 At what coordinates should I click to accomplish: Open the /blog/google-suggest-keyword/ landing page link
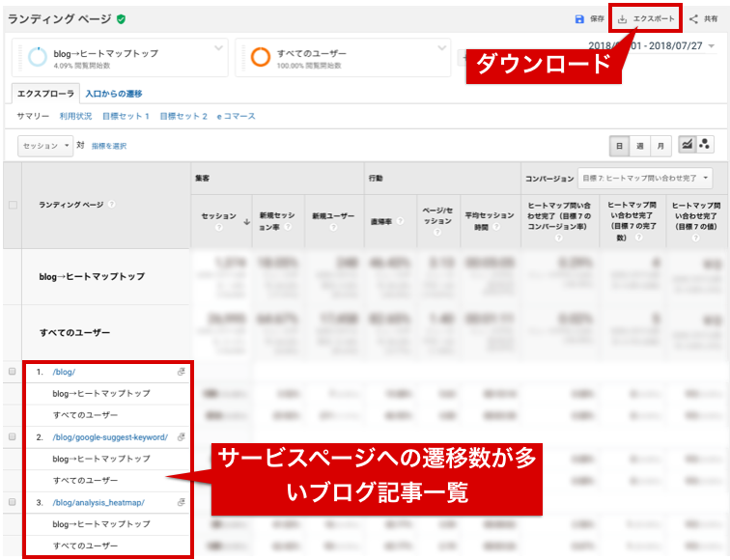click(110, 436)
